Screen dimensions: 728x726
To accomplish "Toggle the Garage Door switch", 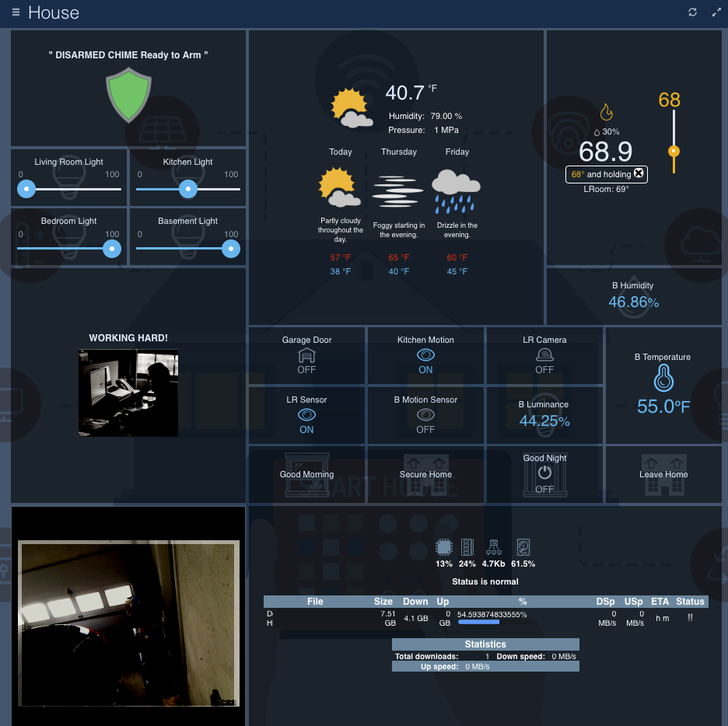I will click(x=306, y=356).
